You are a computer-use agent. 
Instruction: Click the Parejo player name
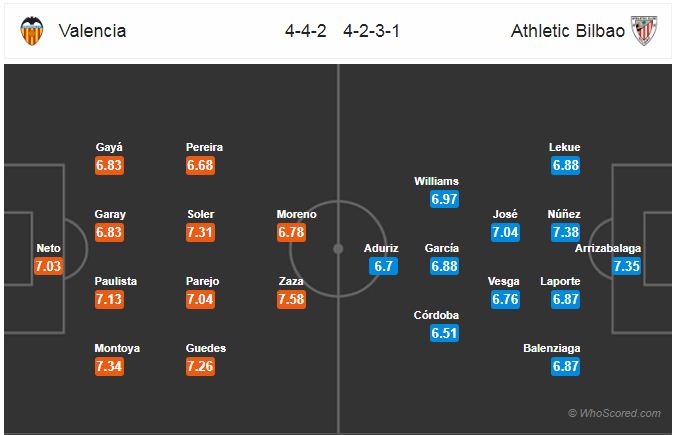pos(202,281)
